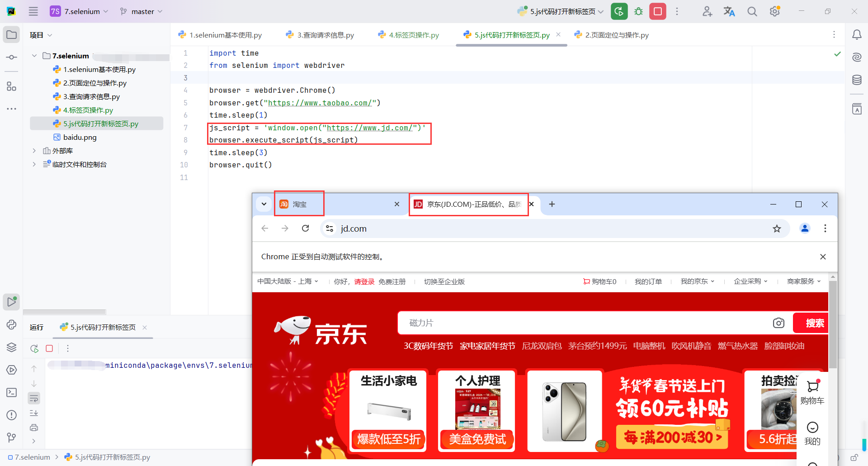The image size is (868, 466).
Task: Open 我的订单 on the JD page
Action: click(648, 281)
